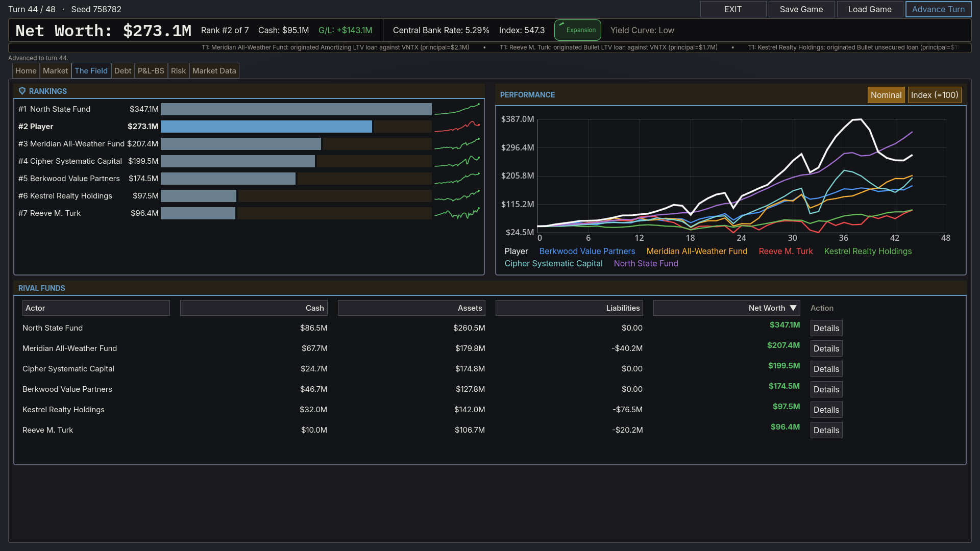Open Details for Meridian All-Weather Fund
This screenshot has height=551, width=980.
click(x=826, y=348)
